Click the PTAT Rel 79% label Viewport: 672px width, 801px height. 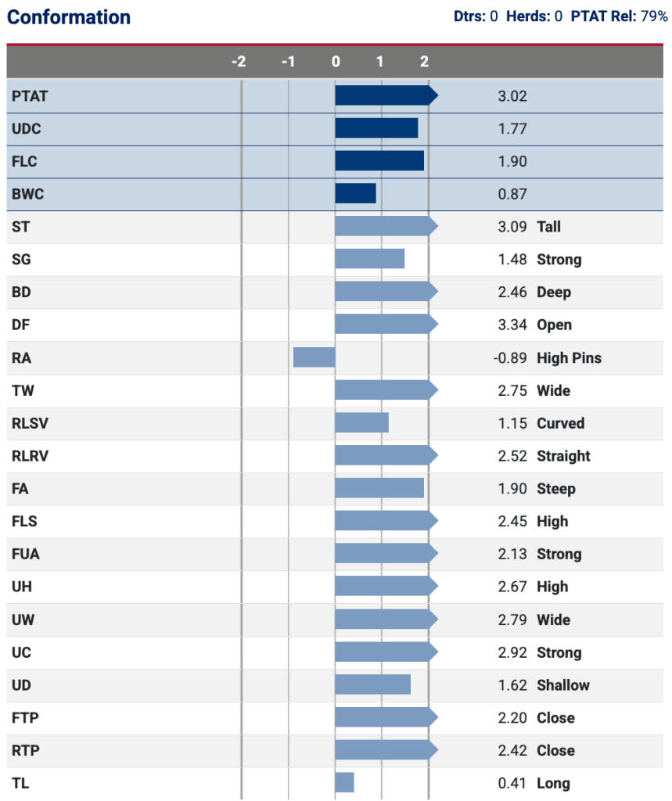point(619,16)
